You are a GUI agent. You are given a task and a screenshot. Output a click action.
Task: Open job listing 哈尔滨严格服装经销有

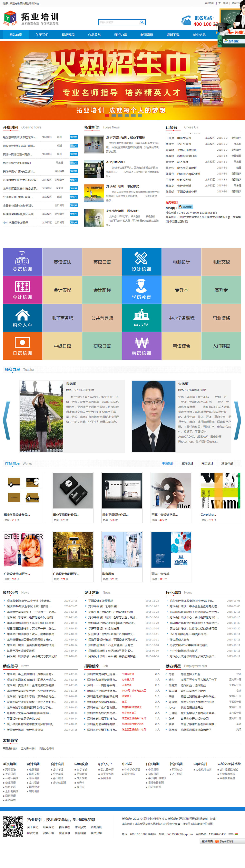coord(102,690)
